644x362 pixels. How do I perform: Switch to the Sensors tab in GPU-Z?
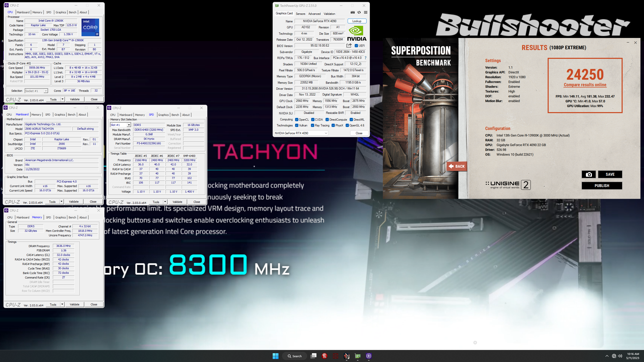click(300, 14)
